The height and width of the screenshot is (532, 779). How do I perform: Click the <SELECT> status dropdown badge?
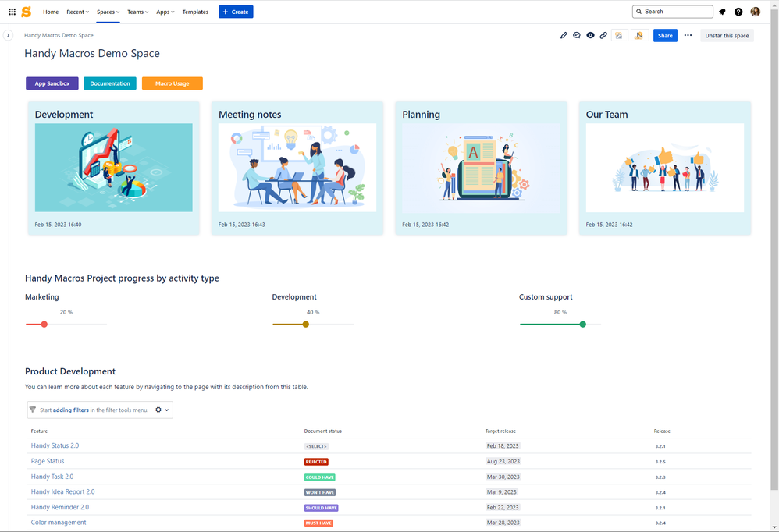316,446
